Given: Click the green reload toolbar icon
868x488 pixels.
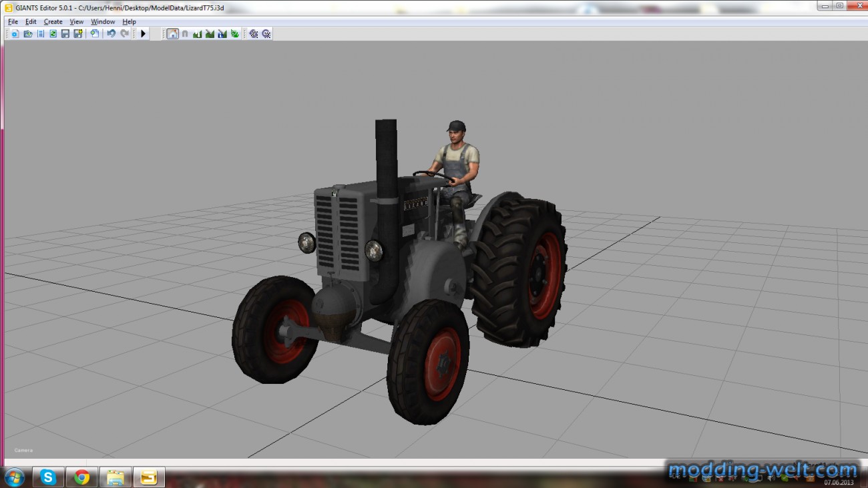Looking at the screenshot, I should (53, 33).
